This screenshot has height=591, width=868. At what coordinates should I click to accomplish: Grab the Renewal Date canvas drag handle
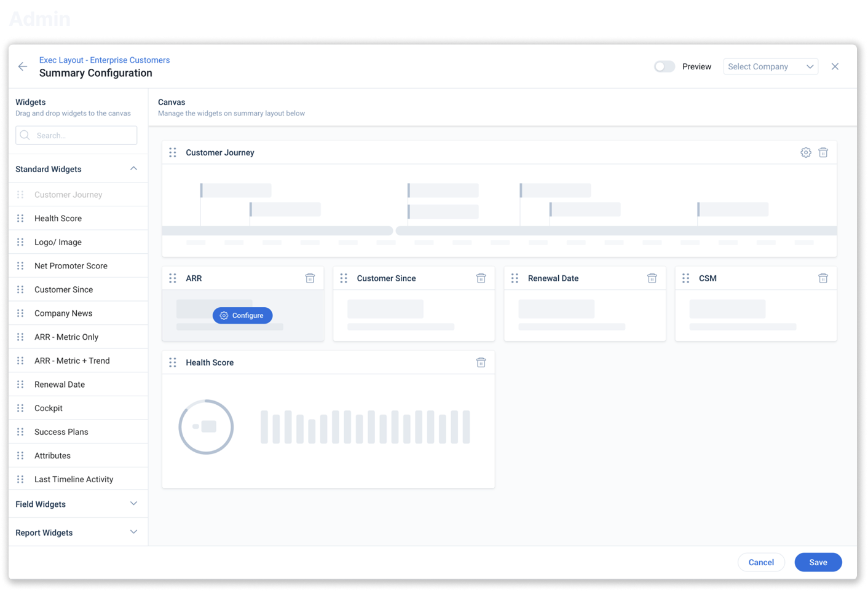(x=515, y=278)
